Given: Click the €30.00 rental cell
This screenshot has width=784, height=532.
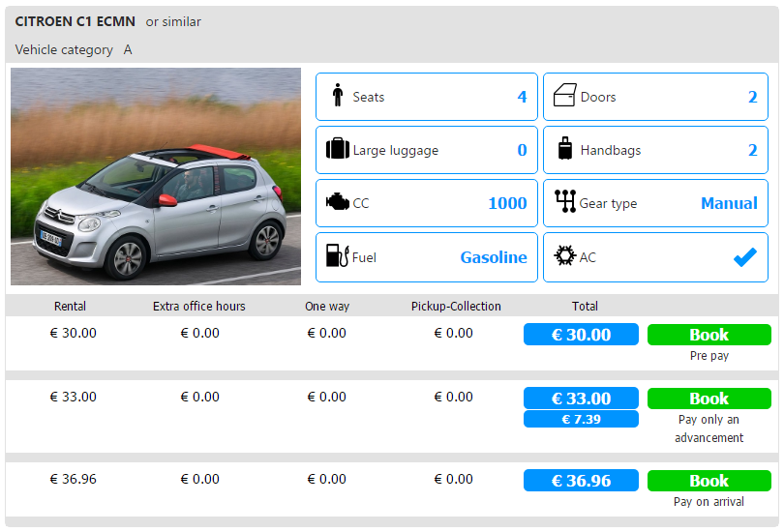Looking at the screenshot, I should pos(73,333).
